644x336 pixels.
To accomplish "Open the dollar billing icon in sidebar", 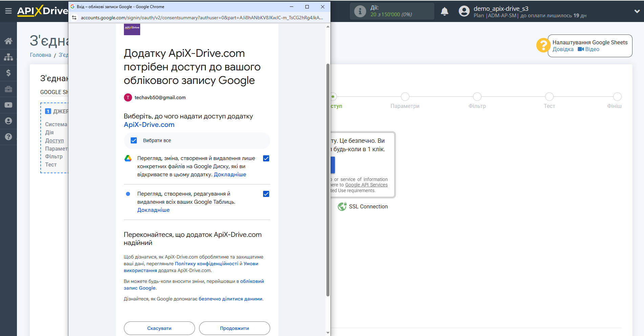I will click(x=8, y=73).
